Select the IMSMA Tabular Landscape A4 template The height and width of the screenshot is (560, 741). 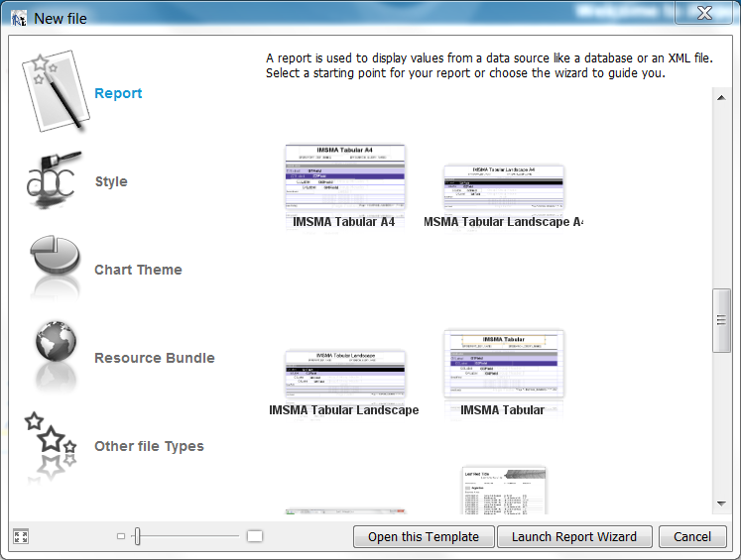(503, 188)
